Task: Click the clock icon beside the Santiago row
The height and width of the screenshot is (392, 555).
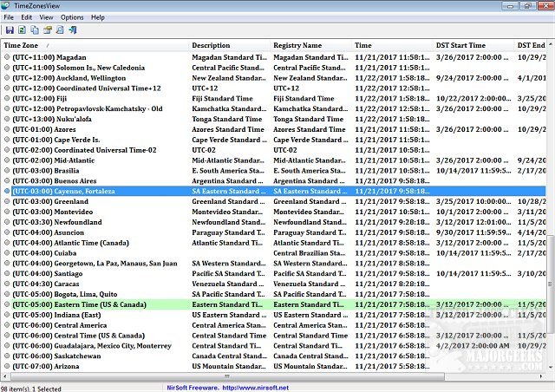Action: pos(7,273)
